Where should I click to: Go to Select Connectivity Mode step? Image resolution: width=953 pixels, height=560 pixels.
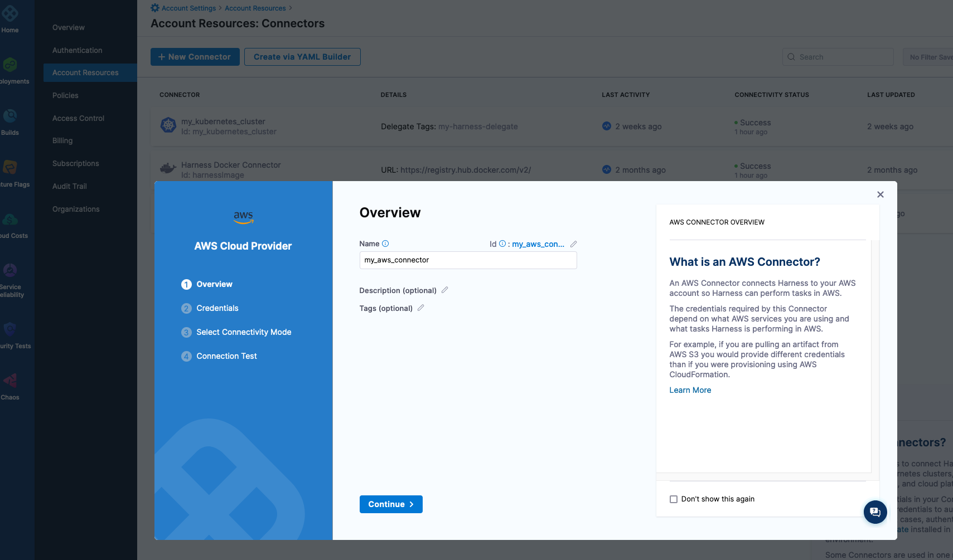click(244, 332)
